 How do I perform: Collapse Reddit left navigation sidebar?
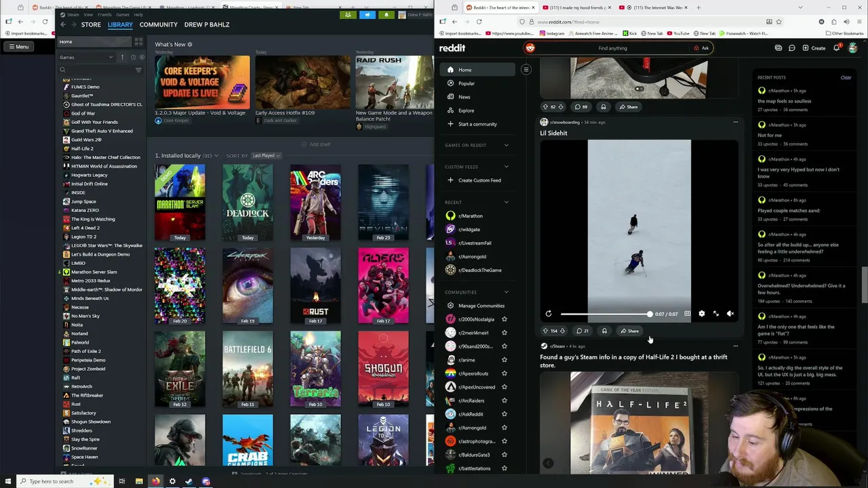pyautogui.click(x=526, y=69)
